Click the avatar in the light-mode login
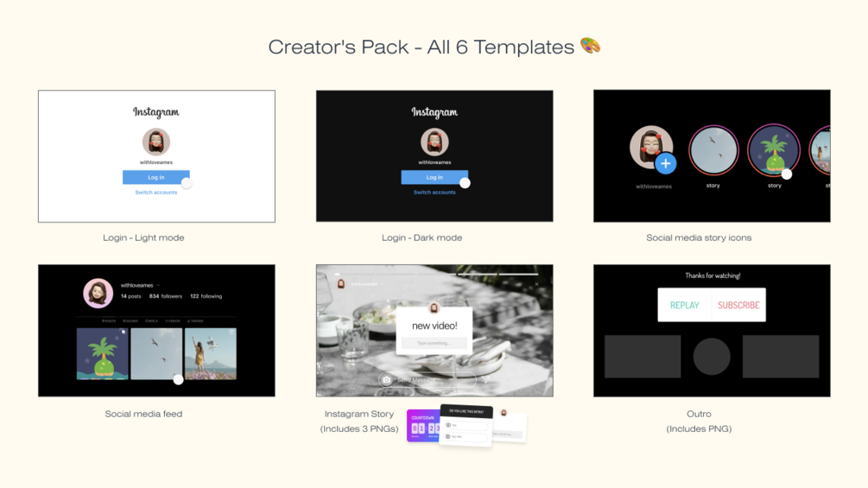The image size is (868, 488). tap(156, 142)
